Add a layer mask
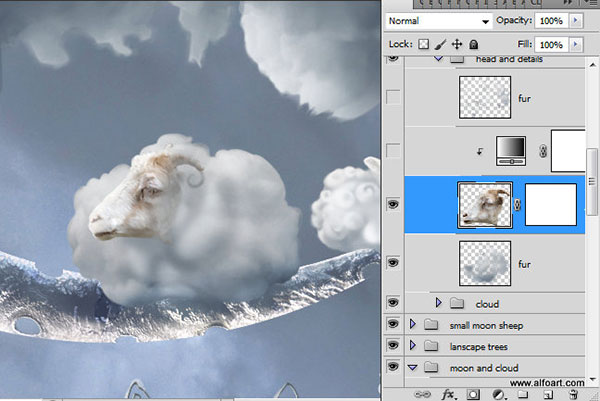600x401 pixels. pos(473,394)
